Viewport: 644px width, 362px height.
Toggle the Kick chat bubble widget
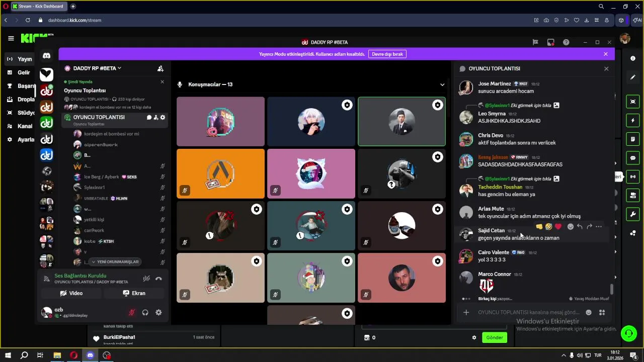[x=633, y=158]
